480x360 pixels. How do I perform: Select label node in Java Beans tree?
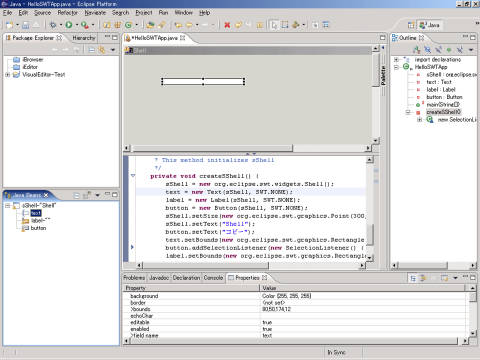click(40, 220)
